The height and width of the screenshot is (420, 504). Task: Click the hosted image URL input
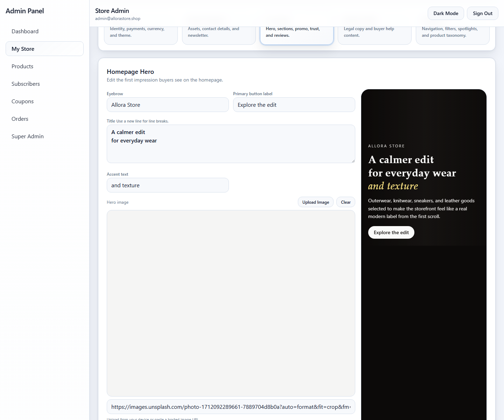click(231, 407)
